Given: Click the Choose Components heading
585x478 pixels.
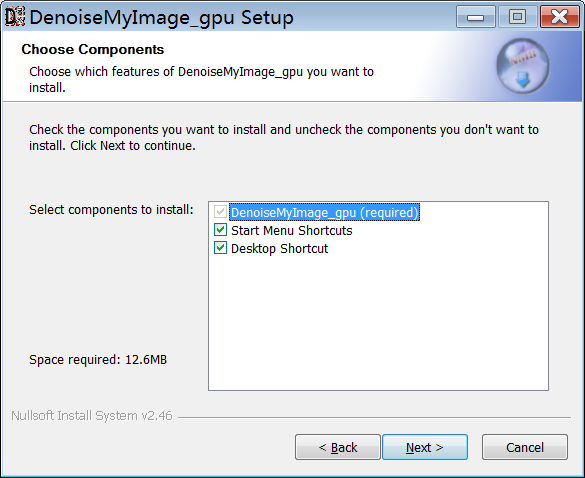Looking at the screenshot, I should [93, 49].
